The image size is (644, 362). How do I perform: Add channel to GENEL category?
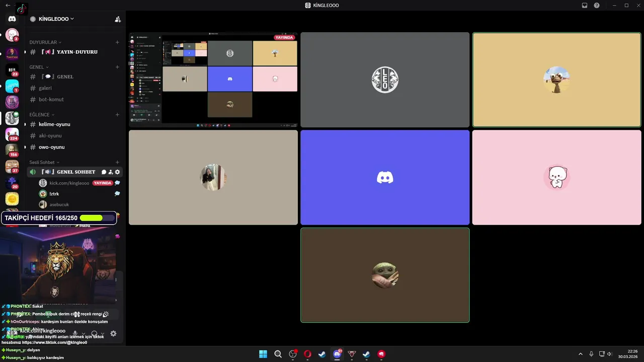[117, 67]
